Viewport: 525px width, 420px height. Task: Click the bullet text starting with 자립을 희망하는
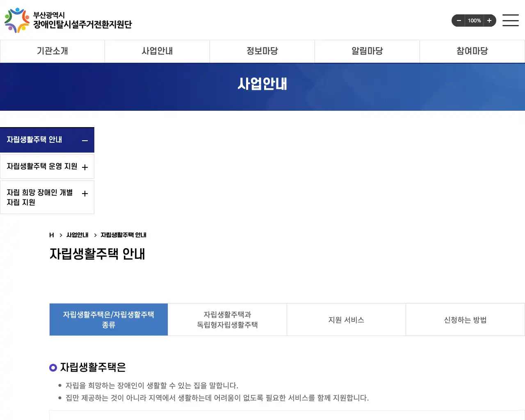152,386
